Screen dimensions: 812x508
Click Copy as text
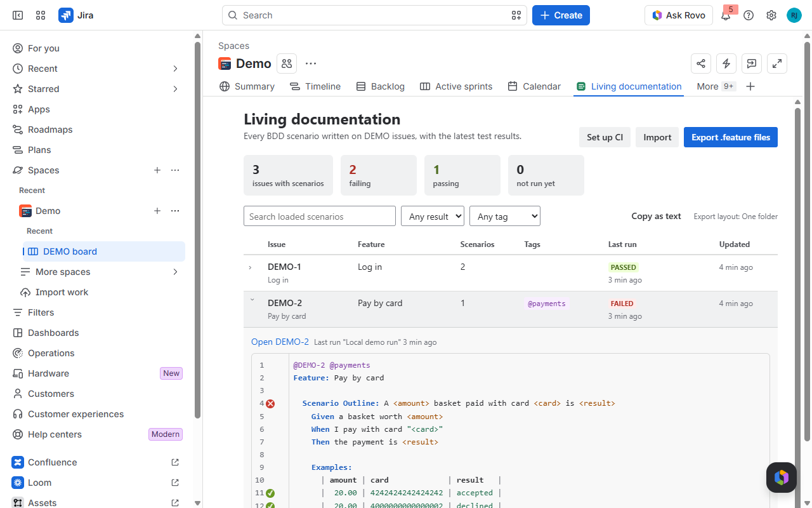click(x=656, y=216)
